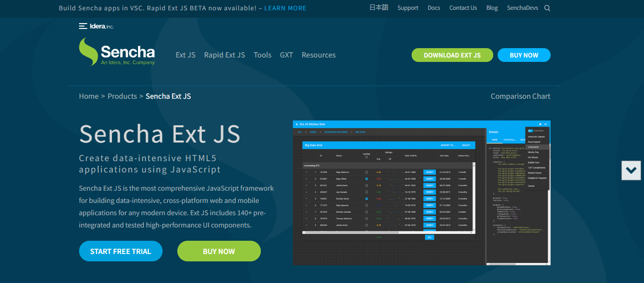Go to Home in the breadcrumb

[89, 96]
